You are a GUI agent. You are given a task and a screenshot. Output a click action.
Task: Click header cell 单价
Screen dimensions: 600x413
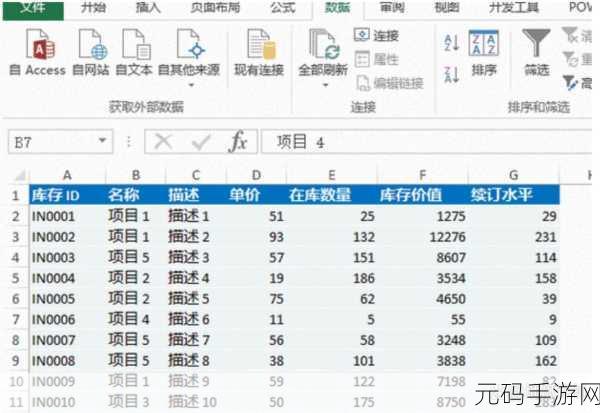[x=256, y=195]
